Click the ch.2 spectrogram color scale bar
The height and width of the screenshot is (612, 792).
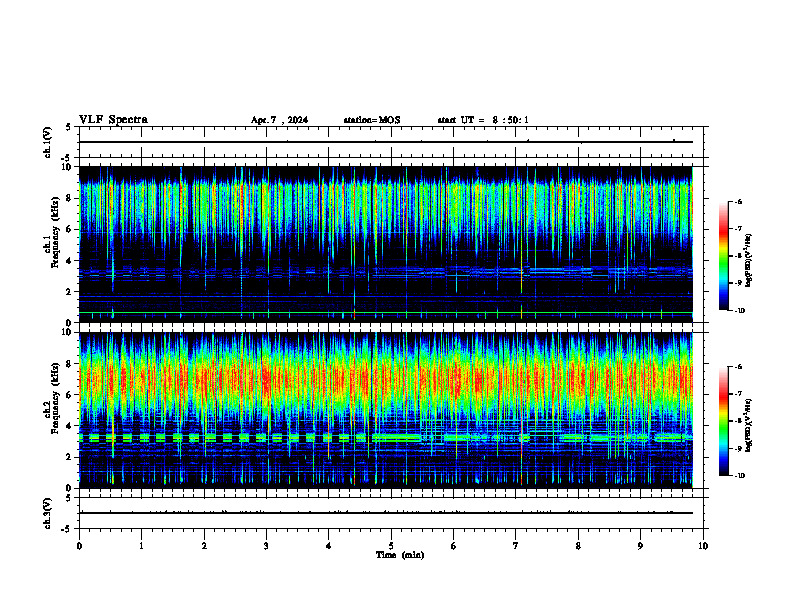[724, 421]
